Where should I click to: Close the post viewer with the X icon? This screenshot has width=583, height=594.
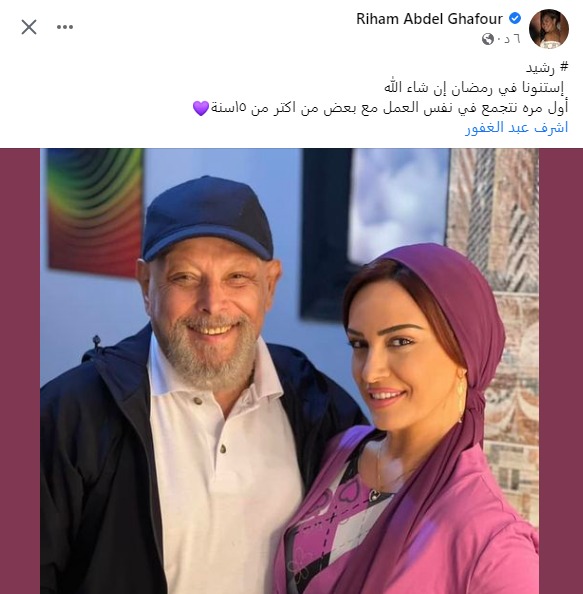tap(29, 27)
